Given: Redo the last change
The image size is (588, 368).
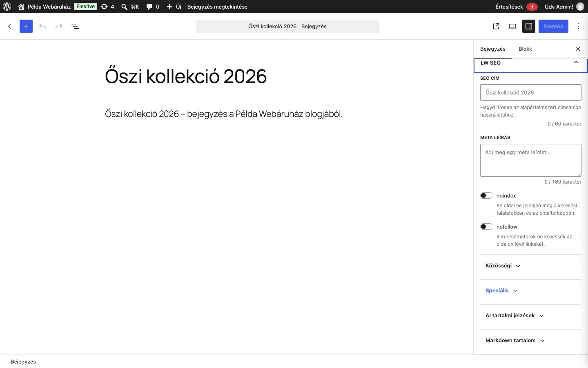Looking at the screenshot, I should 59,26.
